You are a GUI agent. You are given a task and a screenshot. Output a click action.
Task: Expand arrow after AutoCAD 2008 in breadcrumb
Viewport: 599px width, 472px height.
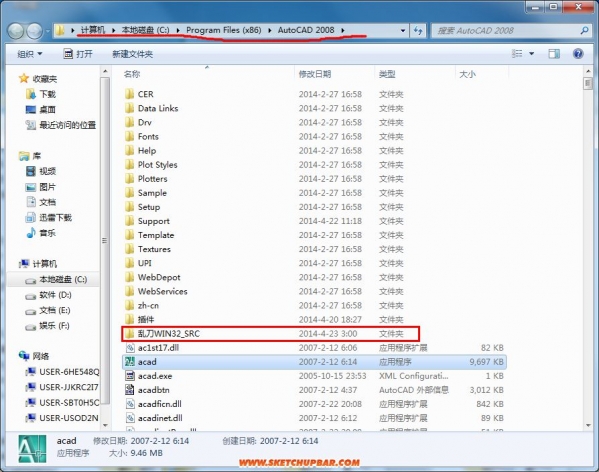343,30
